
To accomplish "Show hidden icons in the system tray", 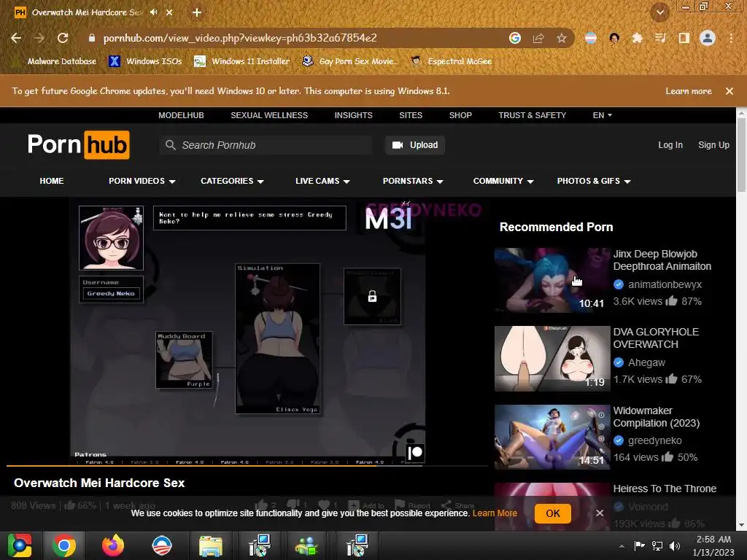I will (622, 546).
